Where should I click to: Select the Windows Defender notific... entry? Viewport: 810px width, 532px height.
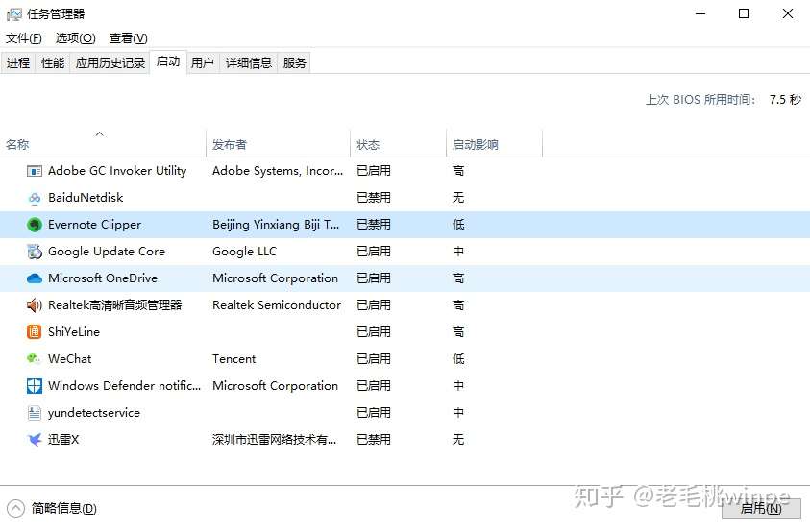coord(405,386)
